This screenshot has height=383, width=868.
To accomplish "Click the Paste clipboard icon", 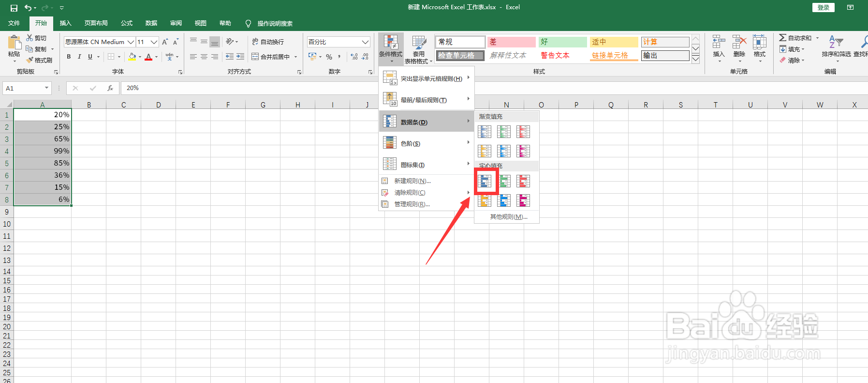I will pos(15,43).
